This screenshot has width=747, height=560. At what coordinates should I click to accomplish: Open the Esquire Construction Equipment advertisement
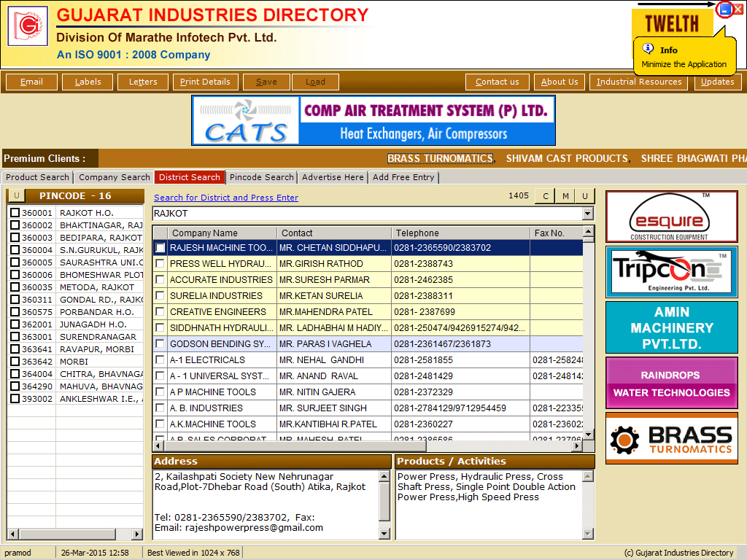(x=671, y=217)
